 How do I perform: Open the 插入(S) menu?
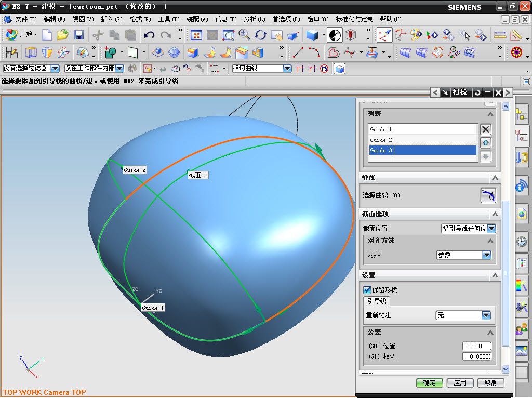point(111,19)
